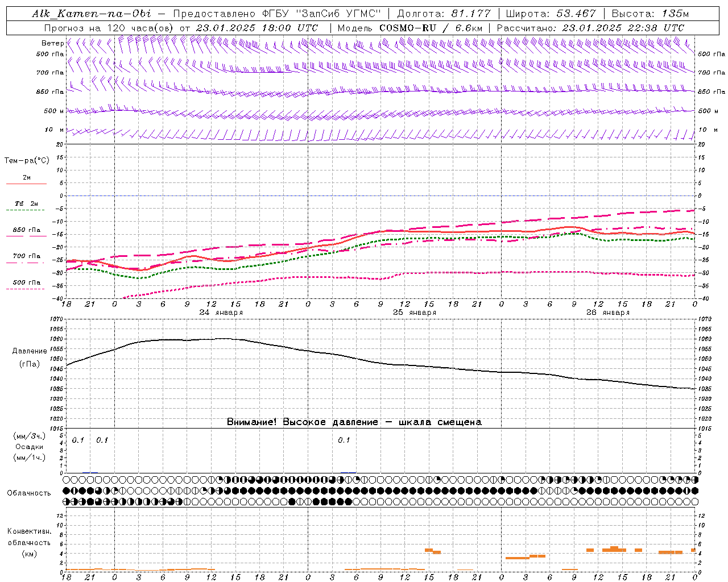Click the 26 января date label

click(608, 313)
